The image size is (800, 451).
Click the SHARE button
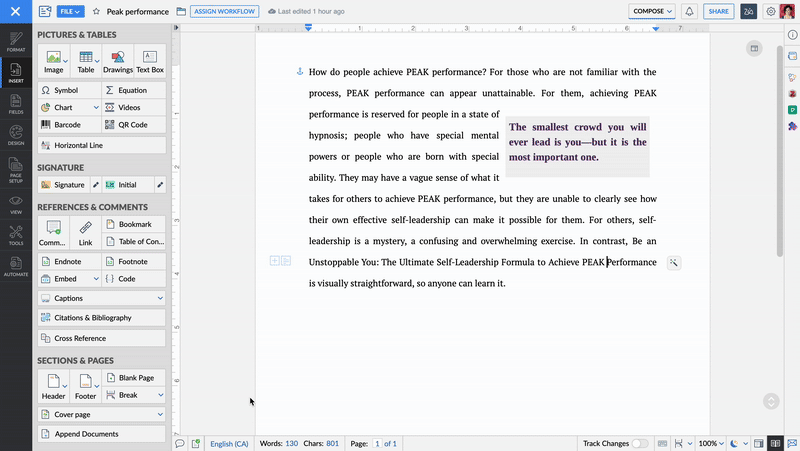pos(718,12)
